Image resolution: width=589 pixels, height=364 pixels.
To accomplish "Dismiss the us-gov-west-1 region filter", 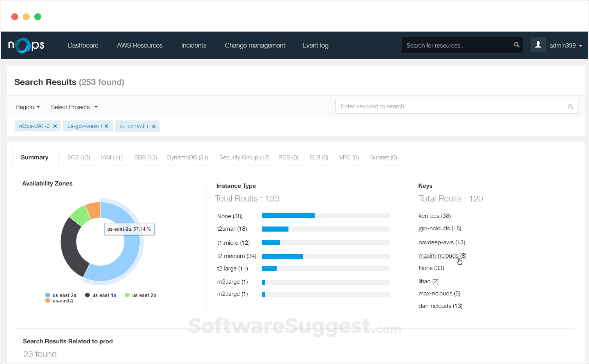I will [106, 126].
